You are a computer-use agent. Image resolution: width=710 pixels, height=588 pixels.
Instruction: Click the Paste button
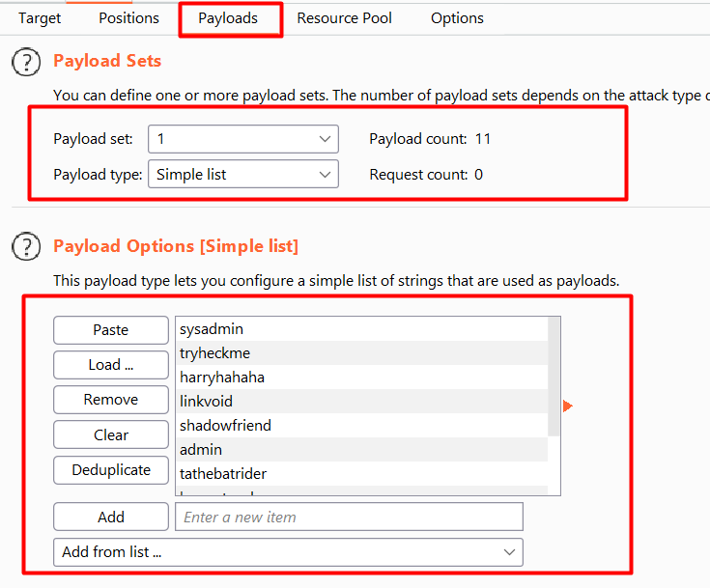[x=111, y=330]
